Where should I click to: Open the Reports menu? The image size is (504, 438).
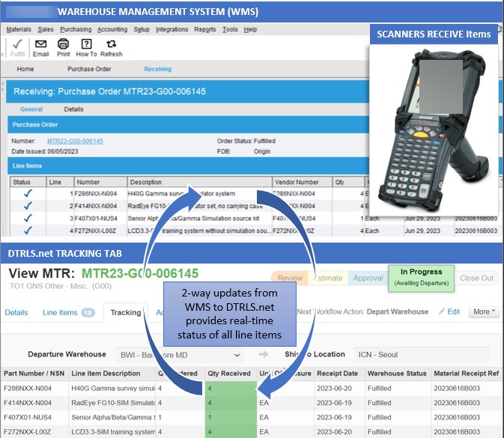pos(205,29)
